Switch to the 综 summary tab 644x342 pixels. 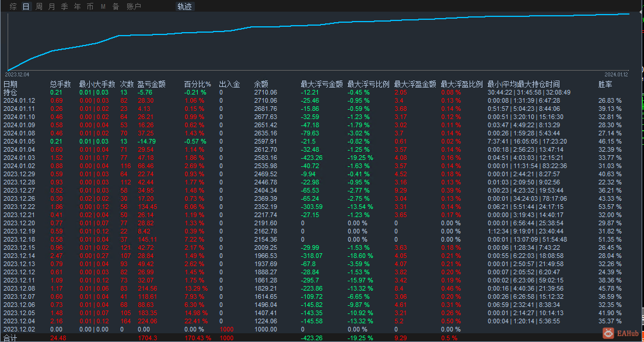point(13,6)
